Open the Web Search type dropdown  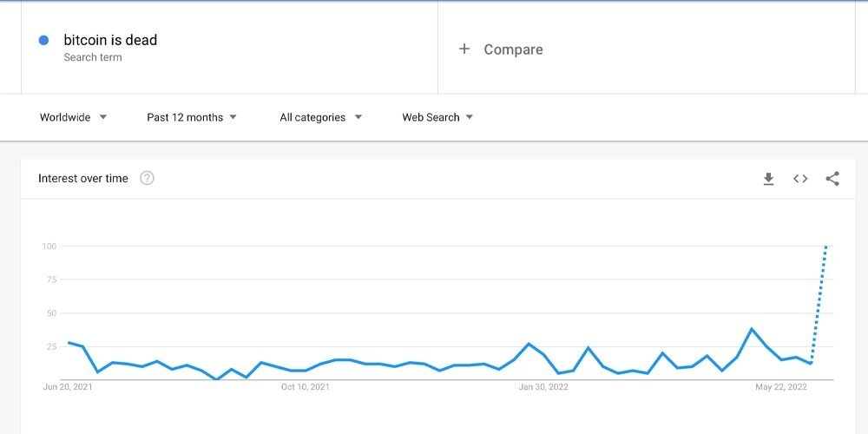pos(437,117)
